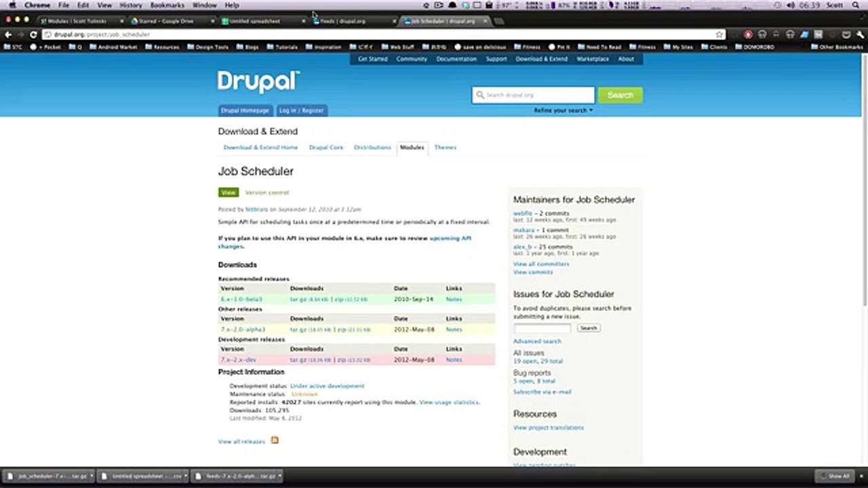Open the 7.x-2.0-alpha3 version link
Screen dimensions: 868x488
coord(243,329)
